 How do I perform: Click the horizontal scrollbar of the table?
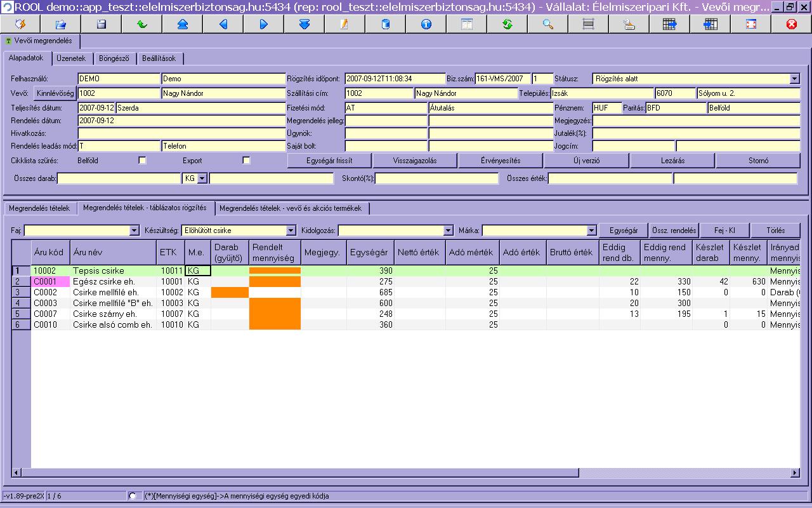[x=298, y=473]
